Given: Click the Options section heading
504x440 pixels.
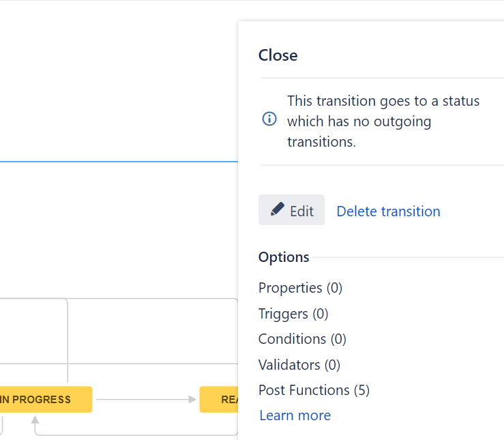Looking at the screenshot, I should point(284,257).
